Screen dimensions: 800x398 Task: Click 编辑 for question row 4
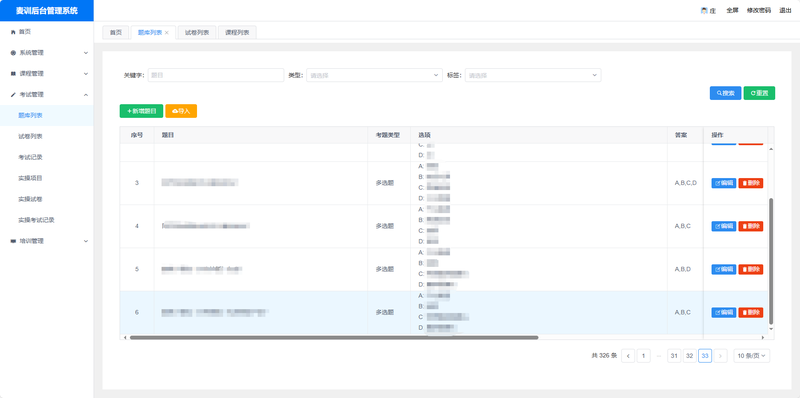point(723,226)
